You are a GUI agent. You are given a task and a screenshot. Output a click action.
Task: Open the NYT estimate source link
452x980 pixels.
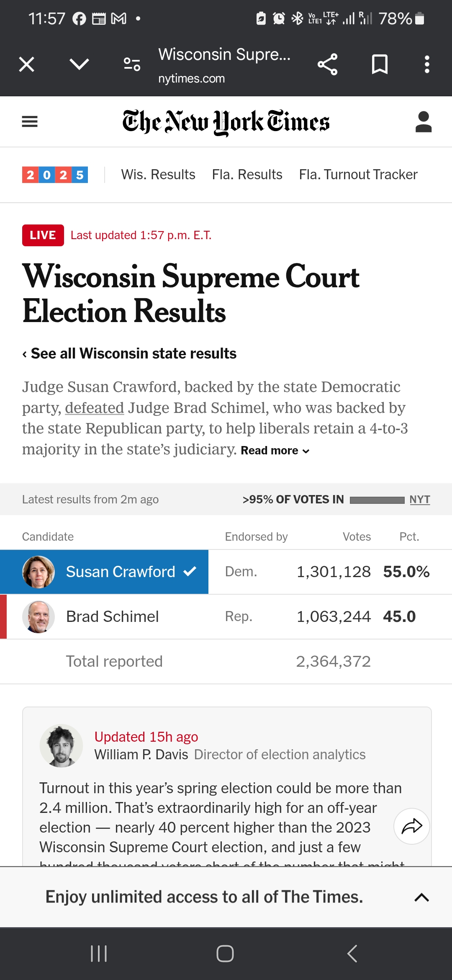click(420, 500)
